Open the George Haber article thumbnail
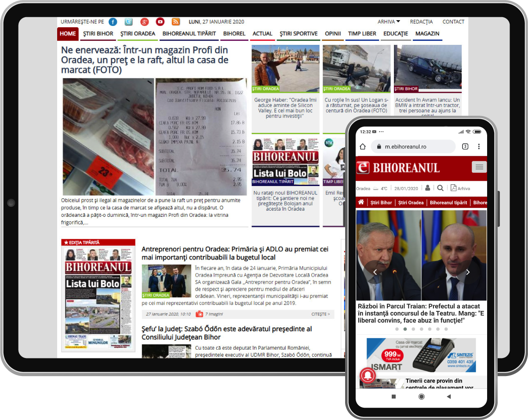This screenshot has width=528, height=420. [285, 68]
